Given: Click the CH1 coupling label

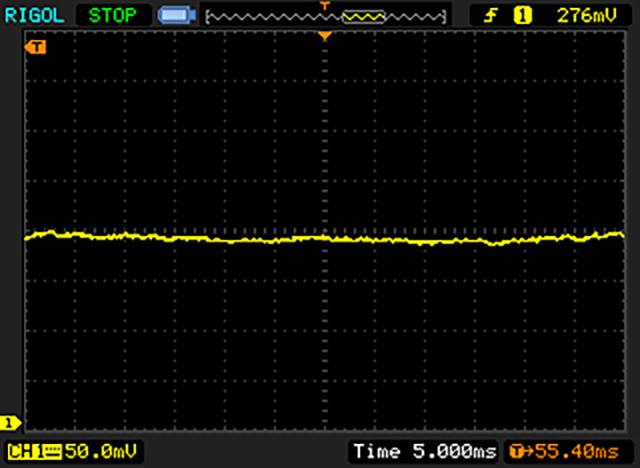Looking at the screenshot, I should (35, 452).
